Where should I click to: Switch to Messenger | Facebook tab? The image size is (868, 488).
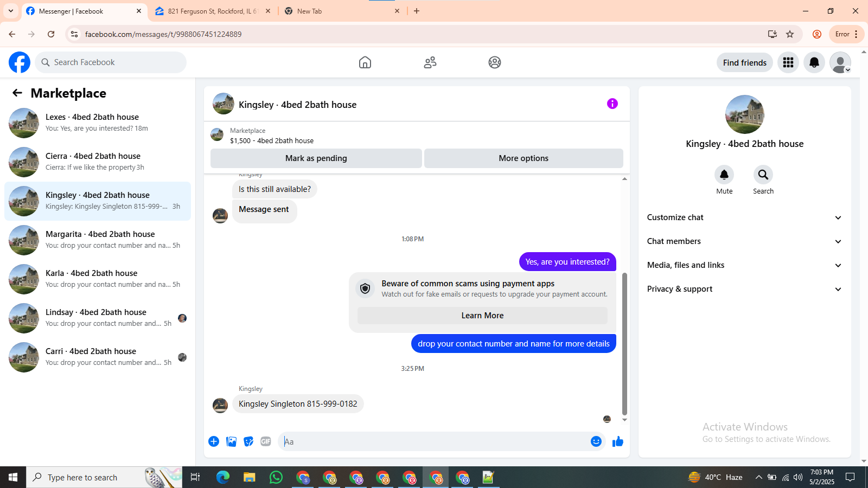point(84,11)
